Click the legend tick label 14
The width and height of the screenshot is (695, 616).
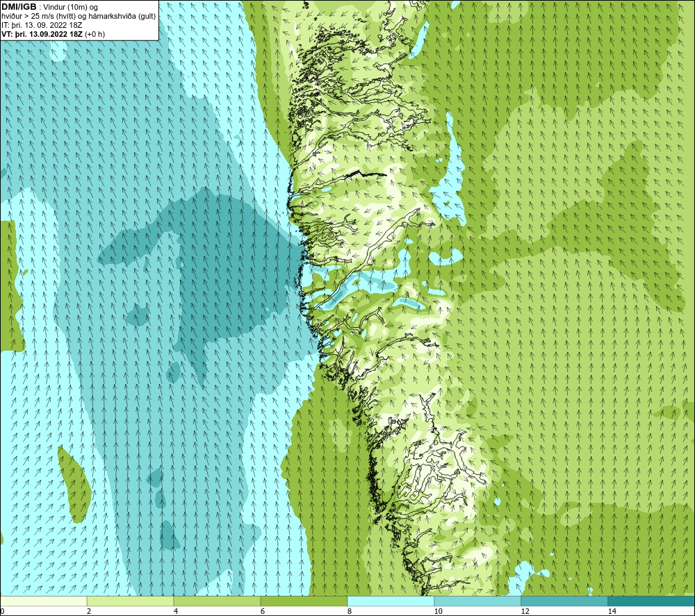tap(612, 611)
